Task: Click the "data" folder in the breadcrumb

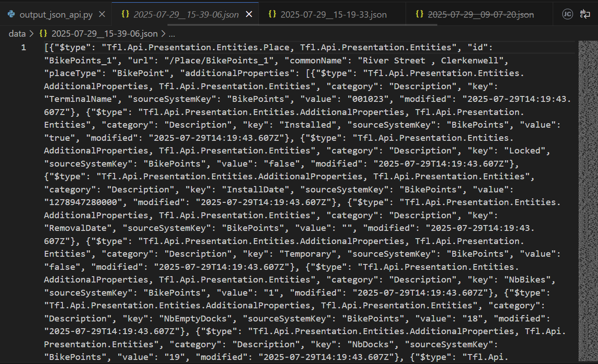Action: coord(17,34)
